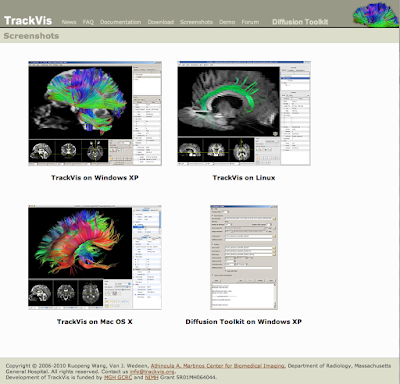
Task: Open the Diffusion Toolkit page
Action: point(300,22)
